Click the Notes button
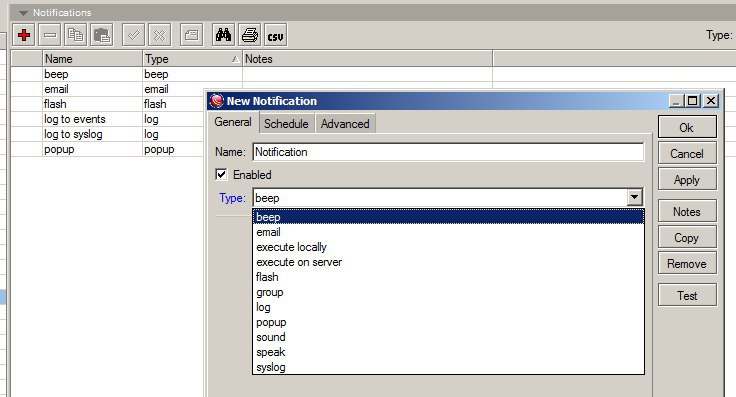 (x=687, y=212)
